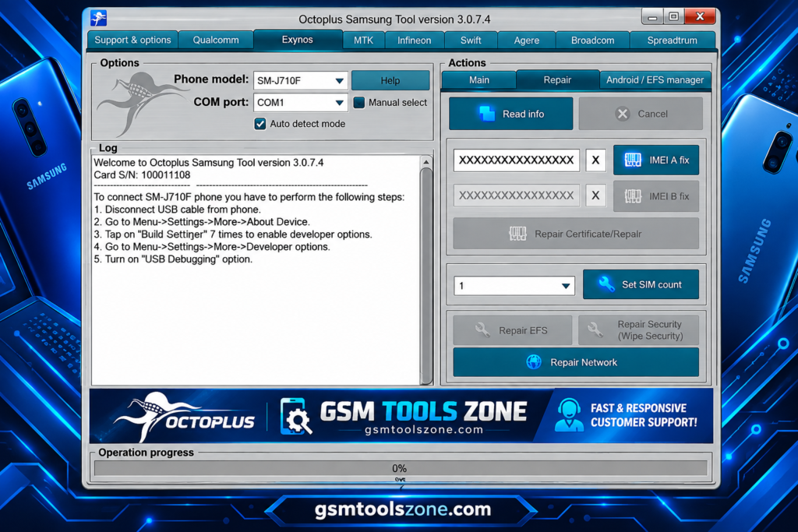Screen dimensions: 798x532
Task: Click the Set SIM count button
Action: 641,285
